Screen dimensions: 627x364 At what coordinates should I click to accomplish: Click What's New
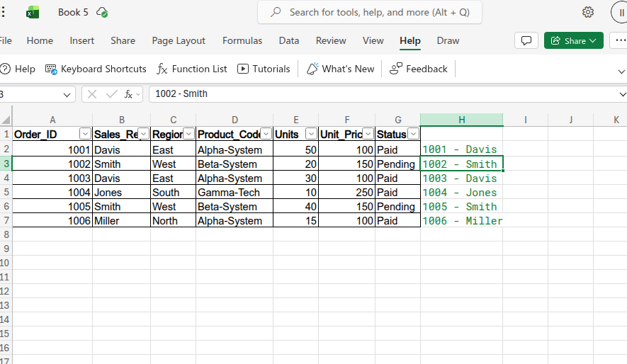click(340, 69)
